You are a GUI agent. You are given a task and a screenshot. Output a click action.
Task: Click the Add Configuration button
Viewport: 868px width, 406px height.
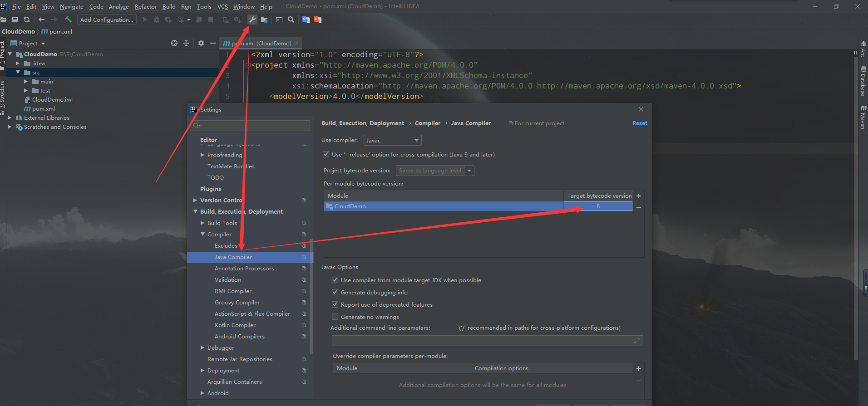(x=107, y=20)
